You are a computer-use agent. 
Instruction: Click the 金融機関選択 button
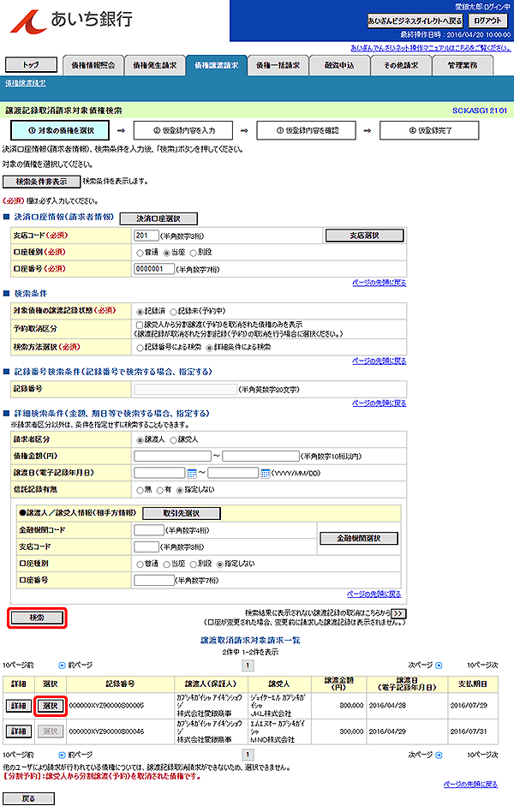359,539
